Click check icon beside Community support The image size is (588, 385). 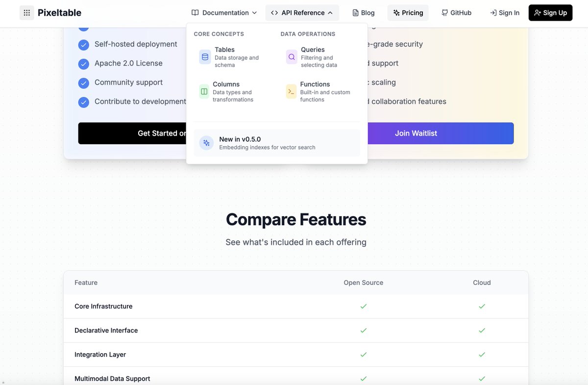84,83
